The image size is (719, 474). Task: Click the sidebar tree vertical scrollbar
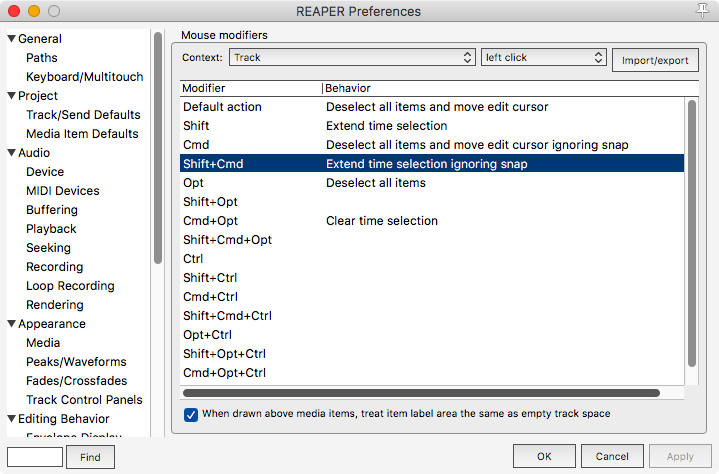[x=158, y=148]
